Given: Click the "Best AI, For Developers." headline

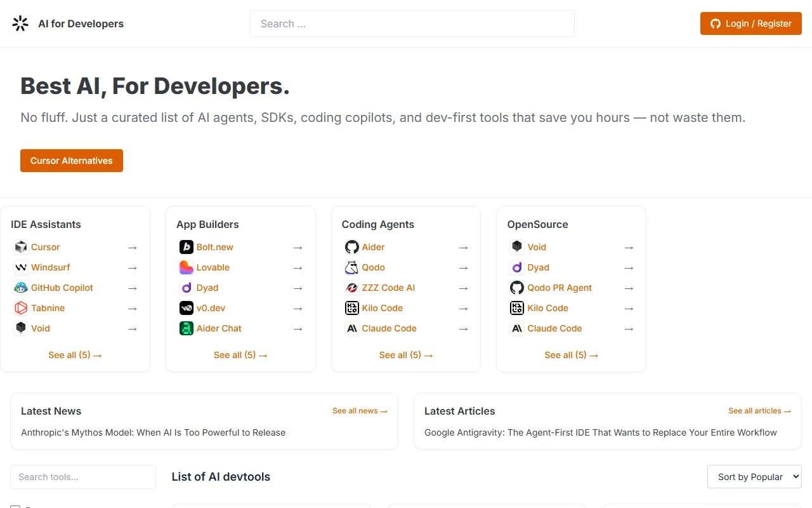Looking at the screenshot, I should click(x=155, y=86).
